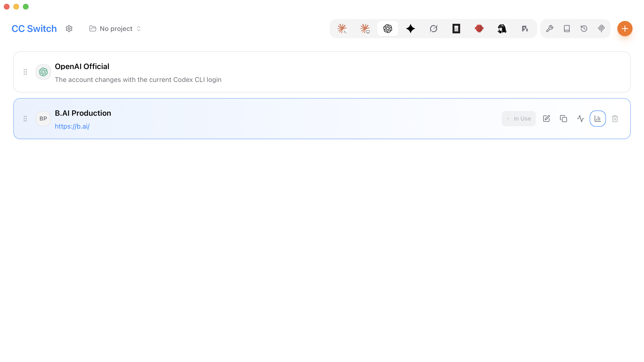Click the CC Switch title

[x=34, y=29]
